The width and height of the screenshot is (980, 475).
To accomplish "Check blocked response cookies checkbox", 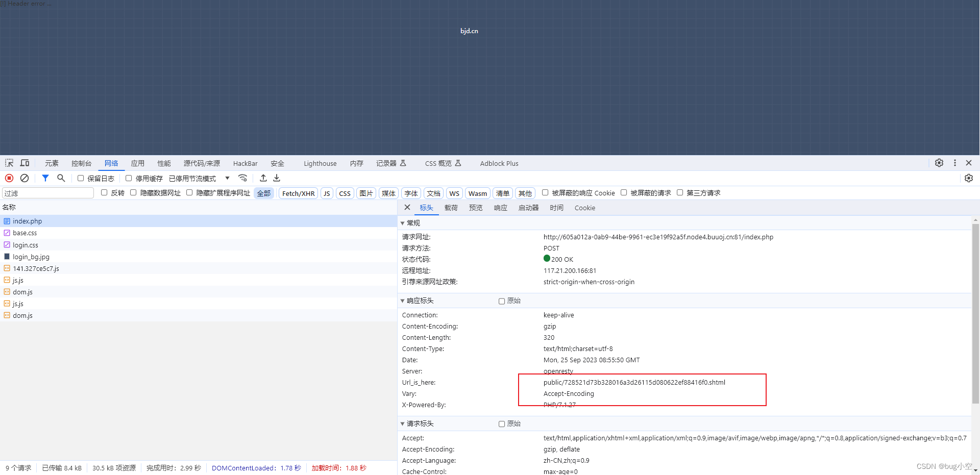I will pyautogui.click(x=545, y=192).
